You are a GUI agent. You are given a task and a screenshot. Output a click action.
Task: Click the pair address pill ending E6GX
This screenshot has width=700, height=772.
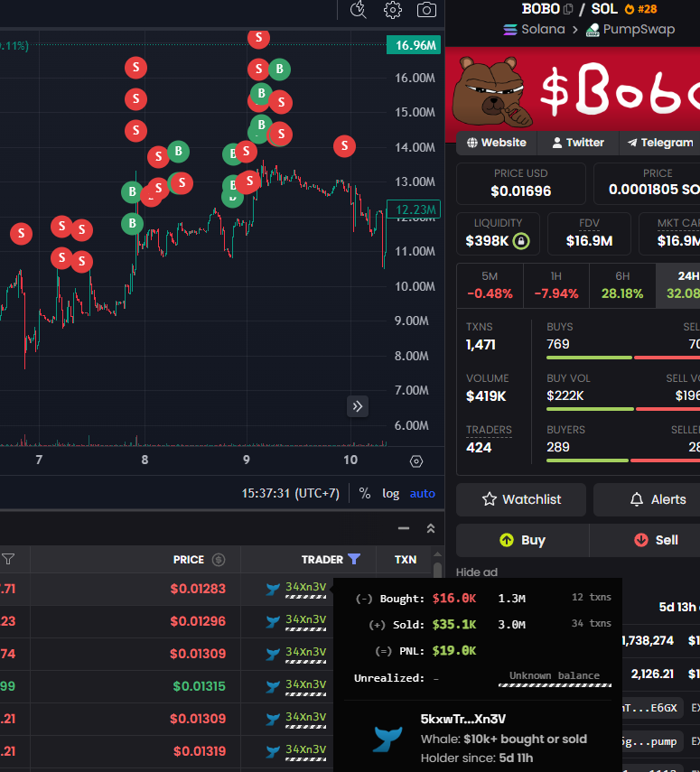pos(653,708)
